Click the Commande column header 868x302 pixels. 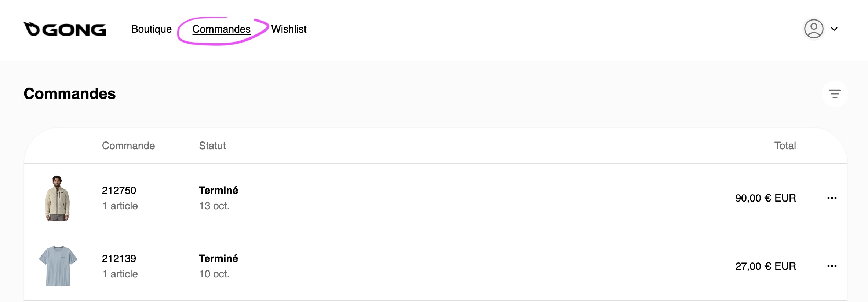coord(128,146)
